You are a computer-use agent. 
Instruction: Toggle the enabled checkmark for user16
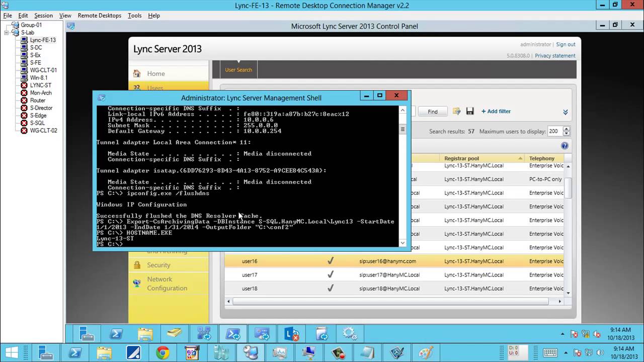(x=331, y=261)
